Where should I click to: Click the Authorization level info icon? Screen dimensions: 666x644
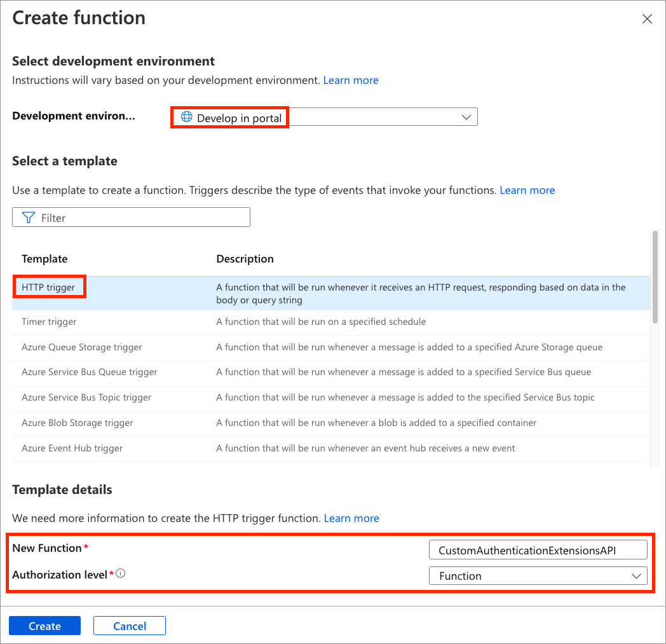121,573
